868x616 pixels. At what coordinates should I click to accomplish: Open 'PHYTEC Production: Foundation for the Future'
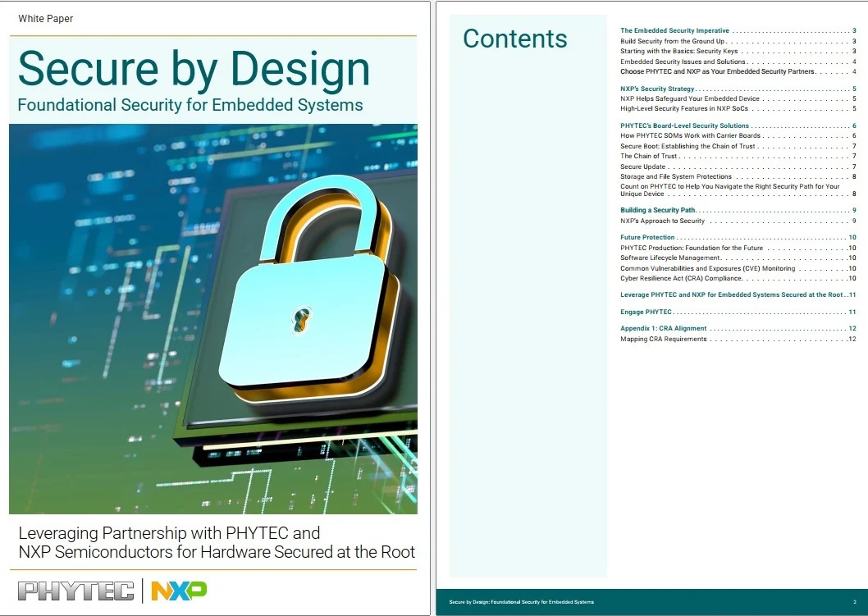click(x=738, y=248)
